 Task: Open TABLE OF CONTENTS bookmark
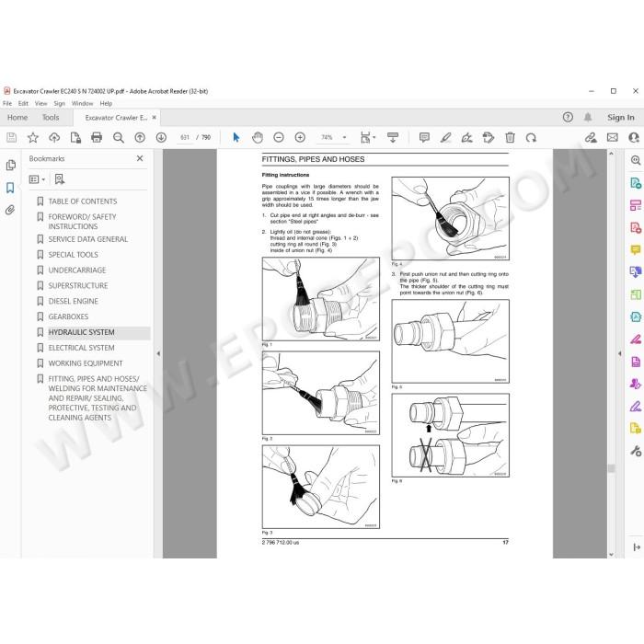pyautogui.click(x=83, y=201)
